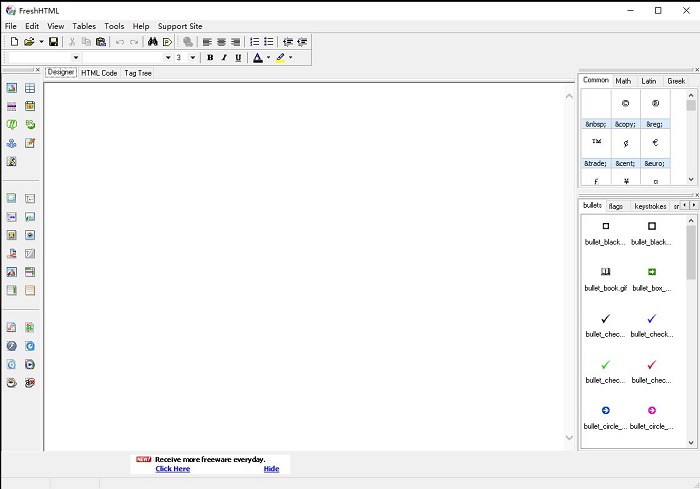This screenshot has height=489, width=700.
Task: Select the magenta circle arrow bullet
Action: click(x=652, y=417)
